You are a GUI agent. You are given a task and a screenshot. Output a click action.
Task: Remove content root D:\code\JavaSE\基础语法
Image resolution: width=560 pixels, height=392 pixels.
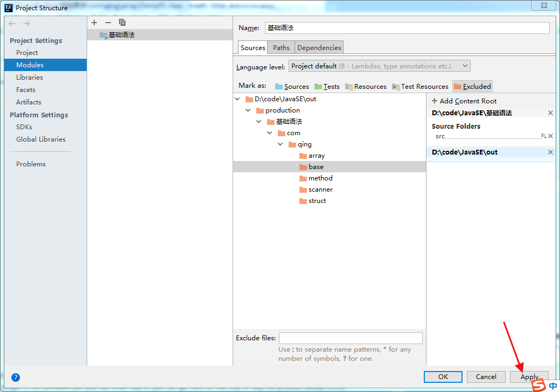point(550,113)
